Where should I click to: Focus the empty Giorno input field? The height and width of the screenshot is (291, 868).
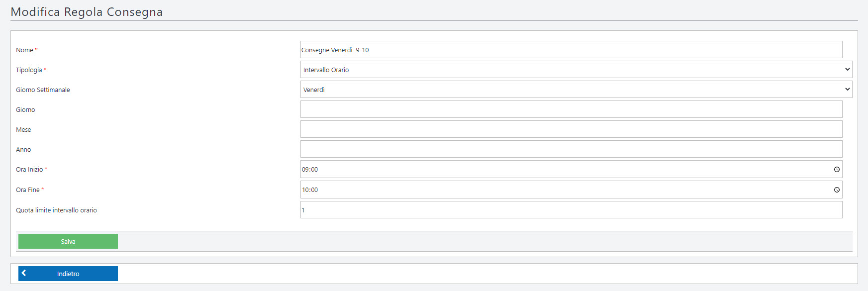coord(571,109)
